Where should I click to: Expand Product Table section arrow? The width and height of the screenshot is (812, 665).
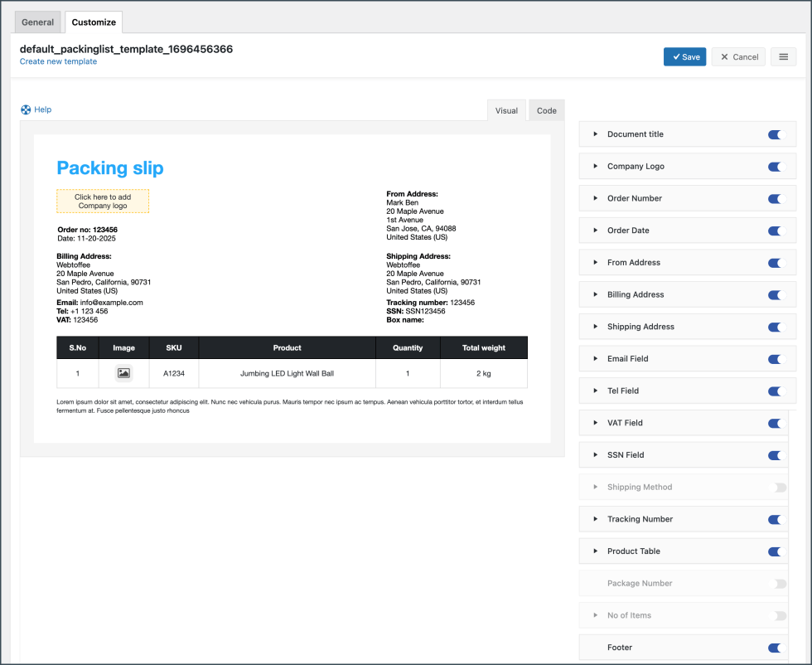coord(596,551)
